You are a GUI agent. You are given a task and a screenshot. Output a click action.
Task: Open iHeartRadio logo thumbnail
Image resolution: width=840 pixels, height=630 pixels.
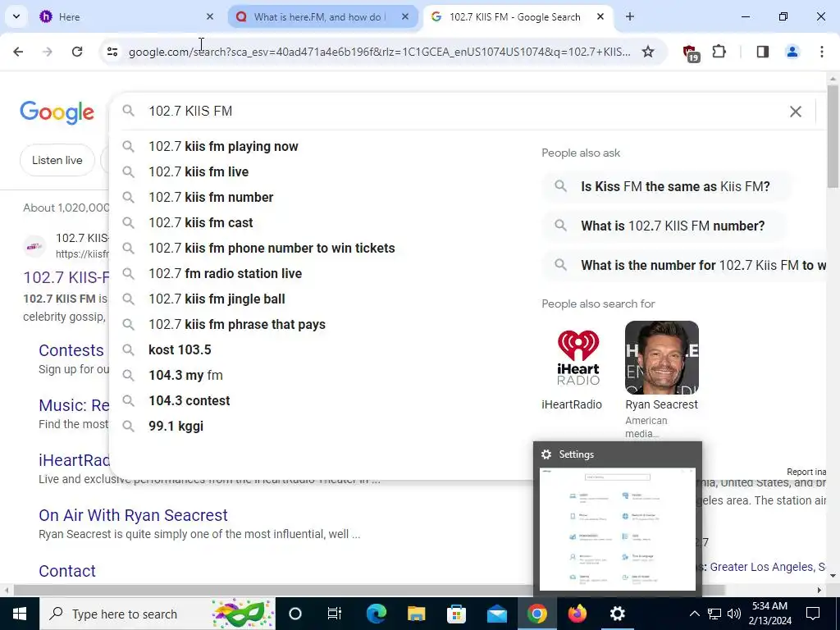[578, 358]
